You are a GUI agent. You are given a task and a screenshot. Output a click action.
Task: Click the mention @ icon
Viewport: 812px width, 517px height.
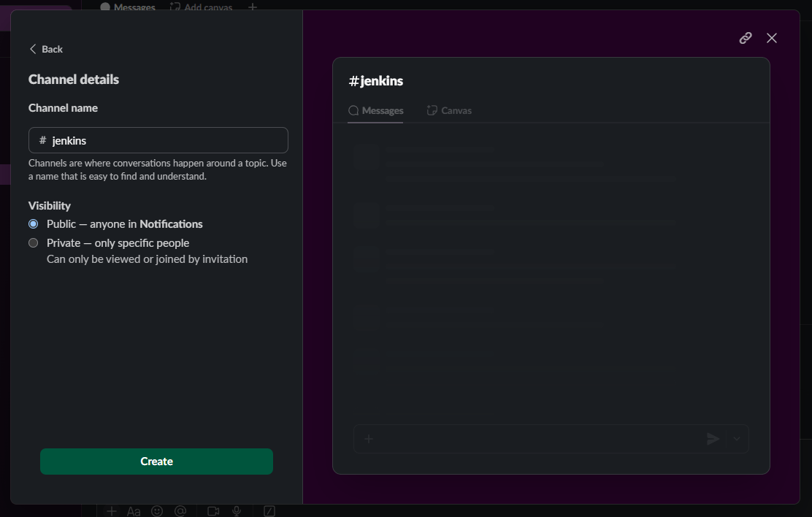point(181,511)
